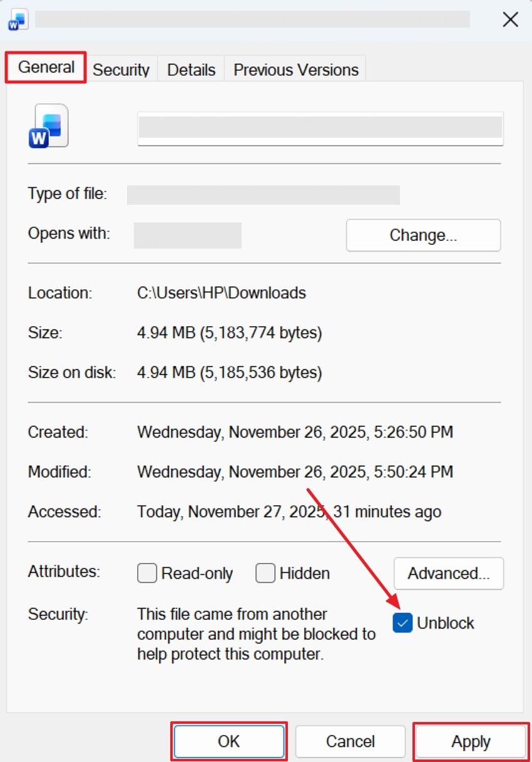532x762 pixels.
Task: Click the Type of file field
Action: pyautogui.click(x=263, y=195)
